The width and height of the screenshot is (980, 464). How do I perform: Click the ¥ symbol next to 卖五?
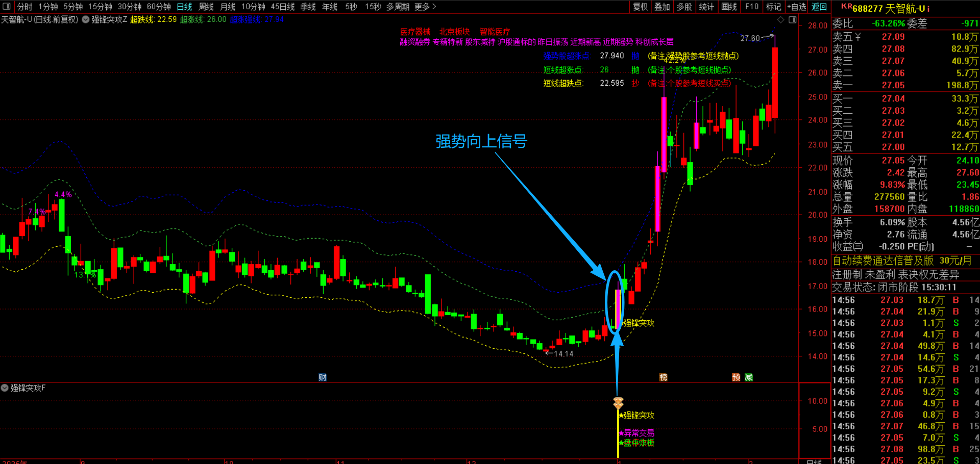(858, 37)
